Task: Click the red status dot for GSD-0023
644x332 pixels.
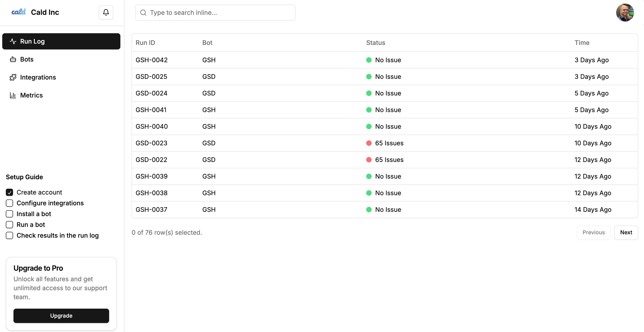Action: pos(369,143)
